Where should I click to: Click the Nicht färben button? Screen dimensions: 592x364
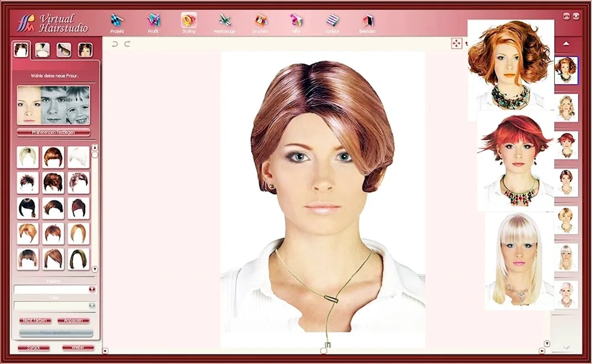35,321
